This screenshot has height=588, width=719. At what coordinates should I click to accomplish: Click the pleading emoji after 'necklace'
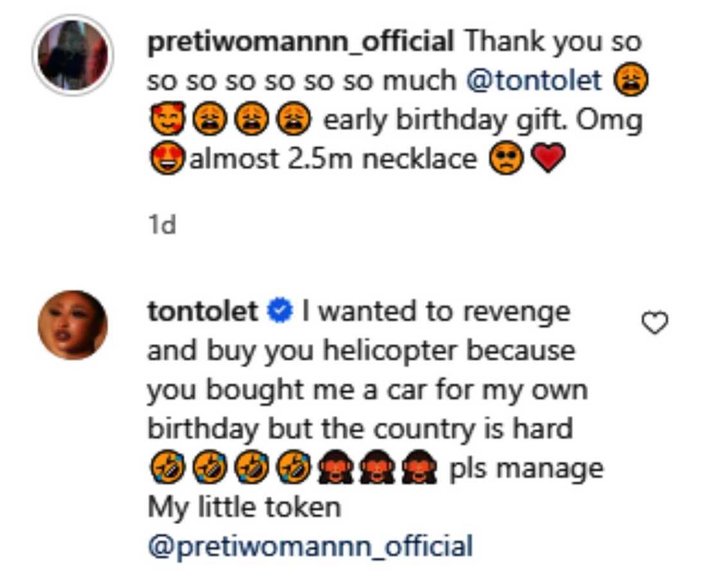tap(507, 159)
